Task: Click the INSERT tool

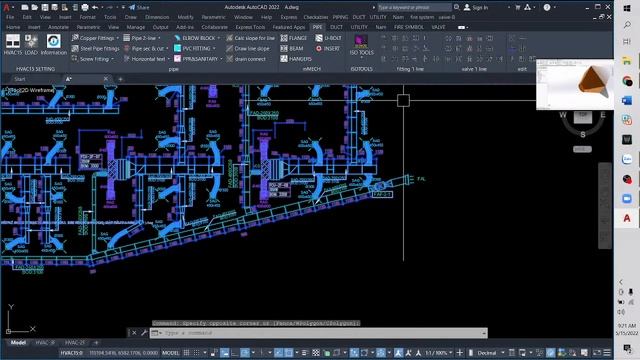Action: click(x=328, y=49)
